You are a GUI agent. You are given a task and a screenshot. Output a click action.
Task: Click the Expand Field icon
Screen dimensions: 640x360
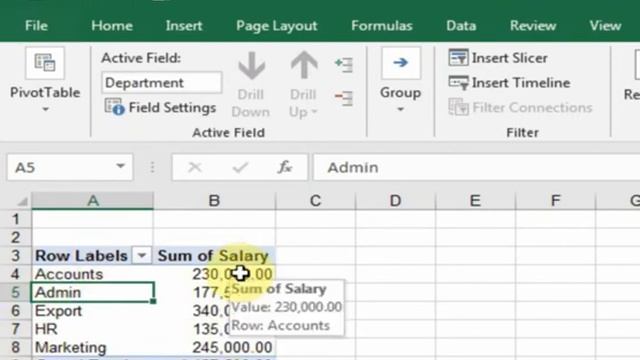[x=344, y=64]
